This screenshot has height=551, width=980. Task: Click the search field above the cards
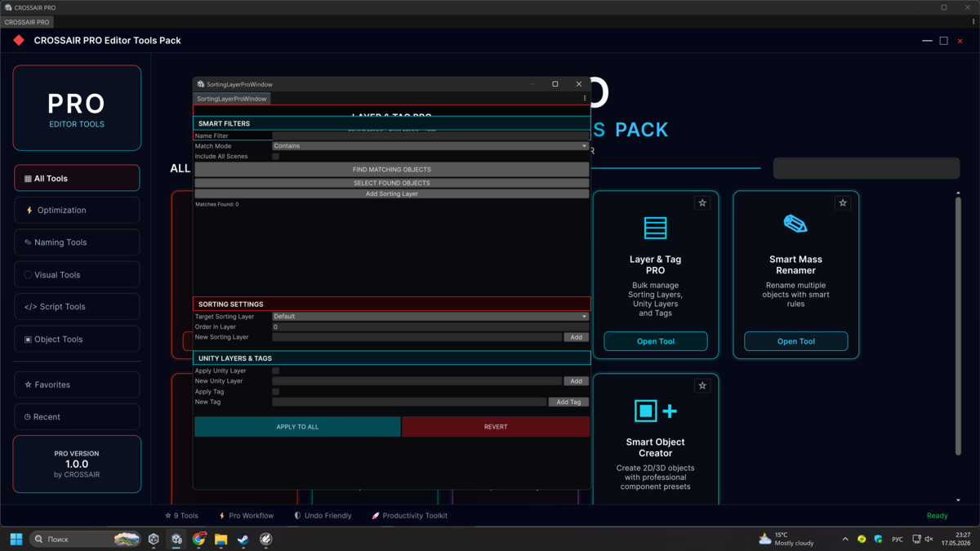tap(866, 168)
